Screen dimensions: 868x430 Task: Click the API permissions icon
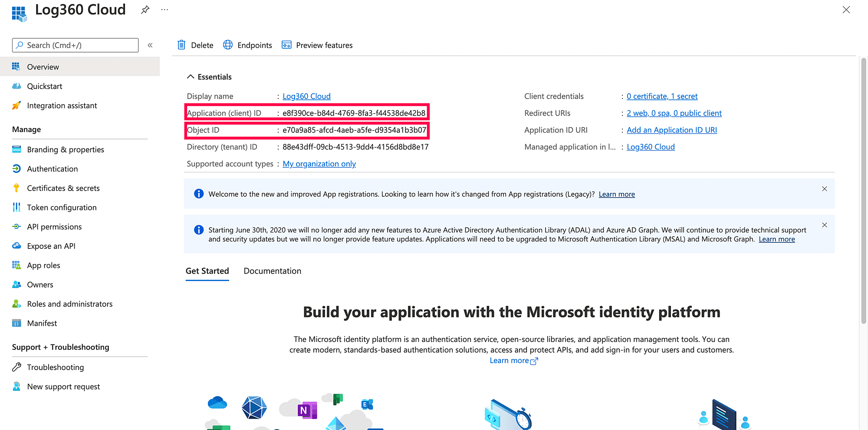coord(16,226)
